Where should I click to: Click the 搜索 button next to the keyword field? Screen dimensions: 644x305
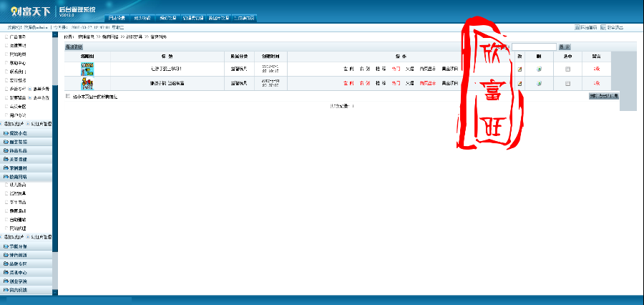click(x=565, y=47)
